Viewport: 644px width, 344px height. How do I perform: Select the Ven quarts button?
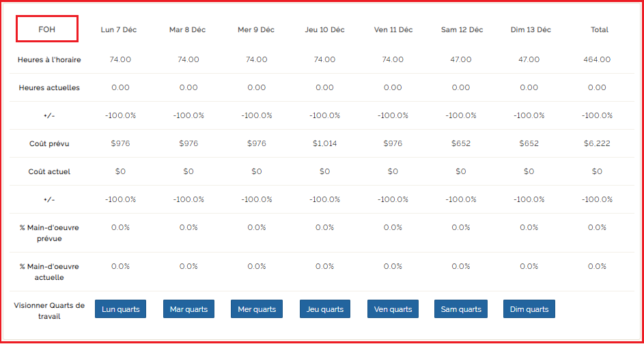(x=393, y=309)
